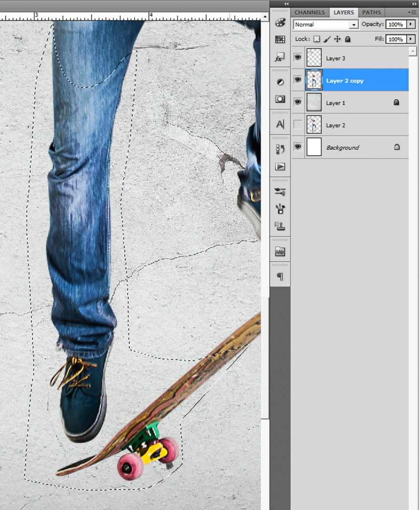Open the History panel icon
The image size is (420, 510).
pyautogui.click(x=280, y=149)
